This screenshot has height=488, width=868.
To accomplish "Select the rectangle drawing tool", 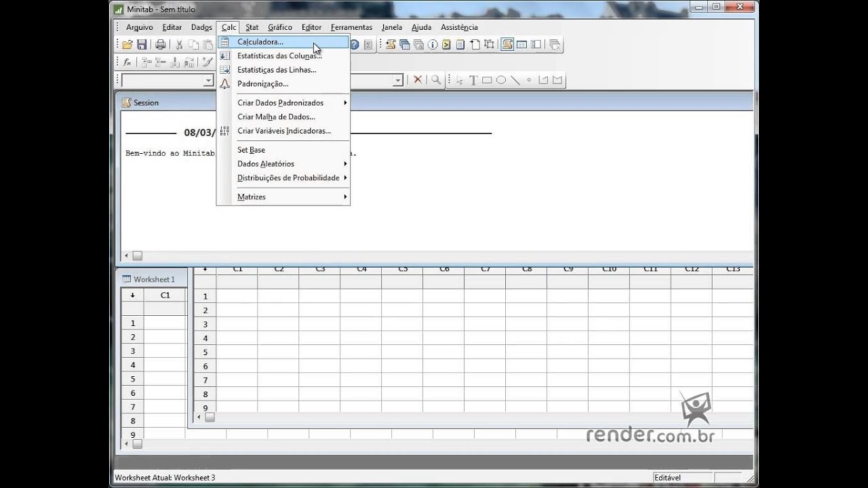I will pos(487,80).
